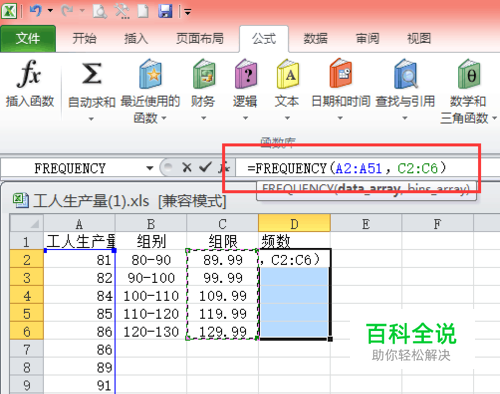The image size is (500, 394).
Task: Select column E header
Action: (366, 223)
